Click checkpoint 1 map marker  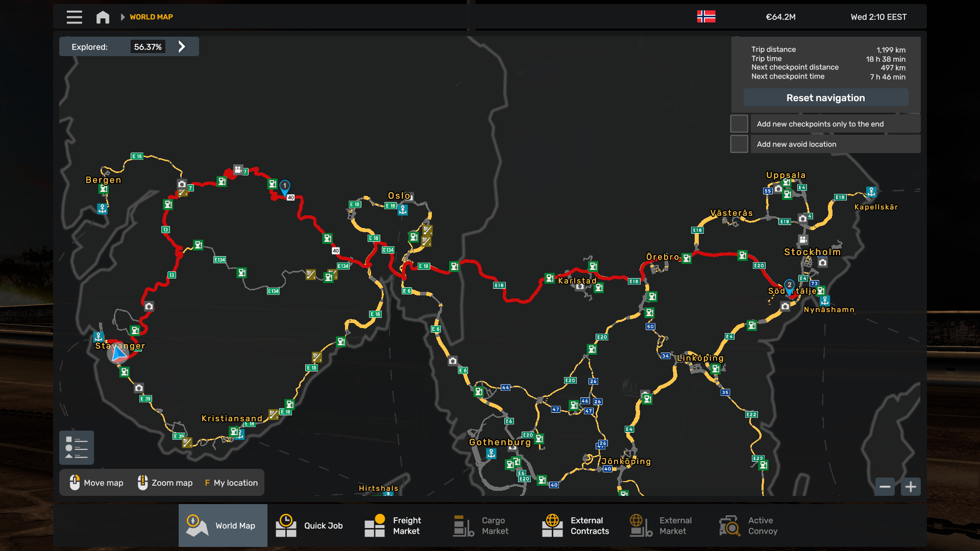[285, 186]
